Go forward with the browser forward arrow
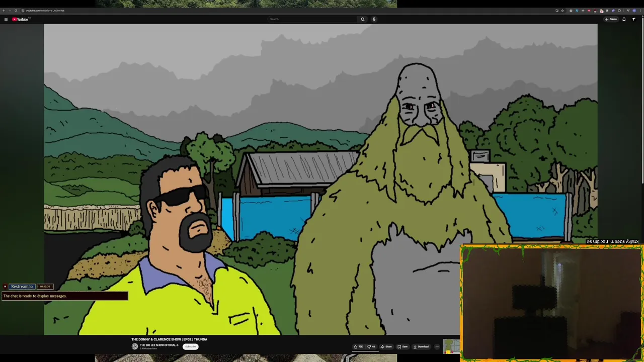The height and width of the screenshot is (362, 644). tap(10, 11)
